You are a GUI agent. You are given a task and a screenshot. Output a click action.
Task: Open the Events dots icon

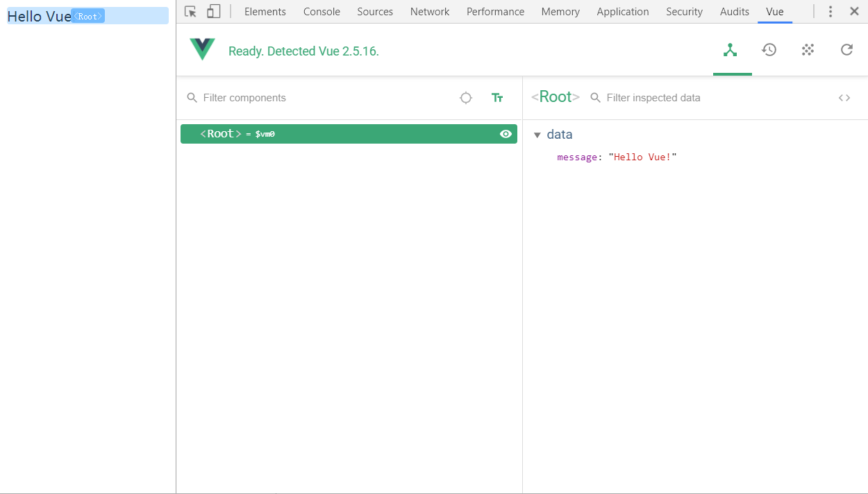(x=808, y=50)
